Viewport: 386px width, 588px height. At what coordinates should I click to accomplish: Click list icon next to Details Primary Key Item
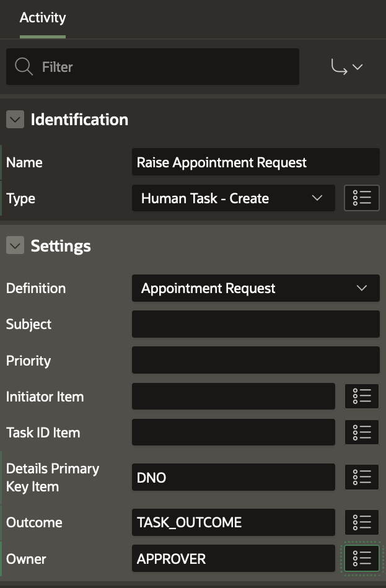[362, 477]
